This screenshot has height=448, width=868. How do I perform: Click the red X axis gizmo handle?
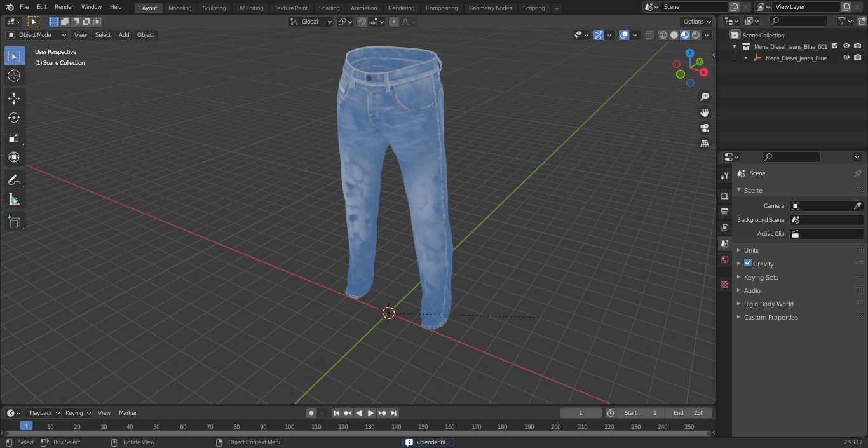click(x=703, y=72)
